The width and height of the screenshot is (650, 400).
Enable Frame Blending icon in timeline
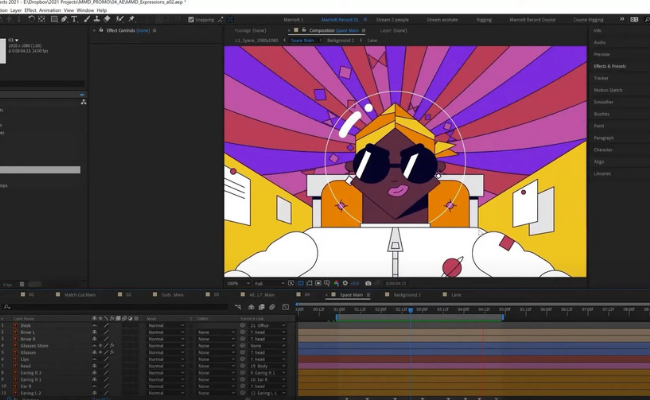click(262, 307)
